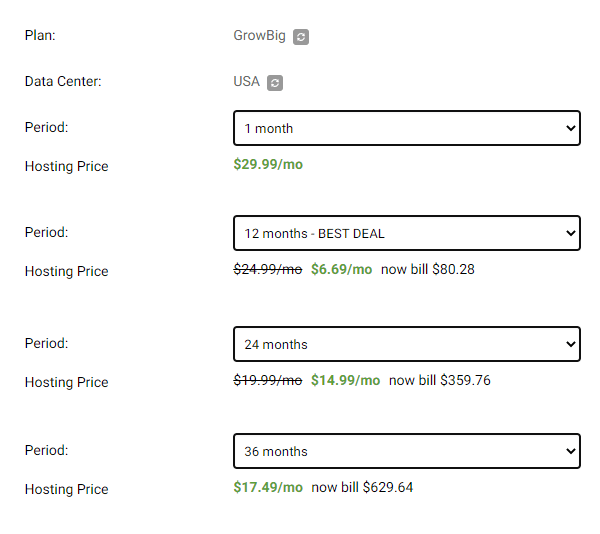Click the "now bill $359.76" text
Screen dimensions: 600x534
440,380
